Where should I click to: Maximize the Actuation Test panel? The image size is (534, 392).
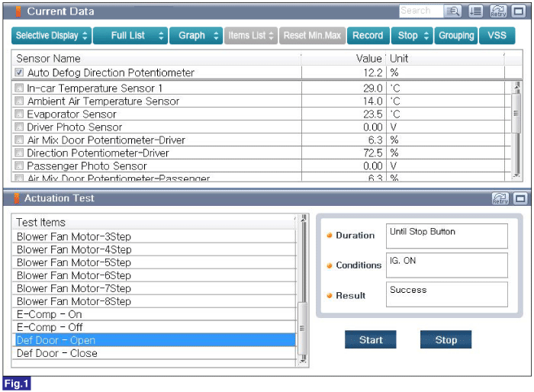[520, 198]
